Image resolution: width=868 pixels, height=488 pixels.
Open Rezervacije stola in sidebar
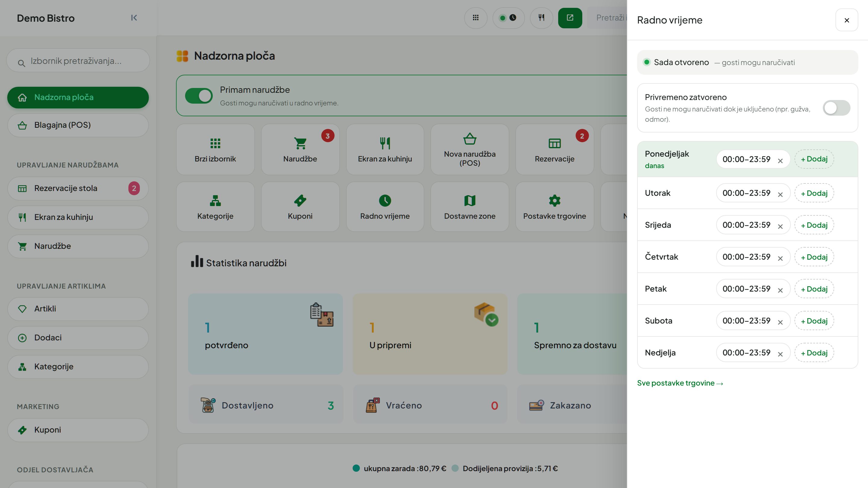coord(78,189)
